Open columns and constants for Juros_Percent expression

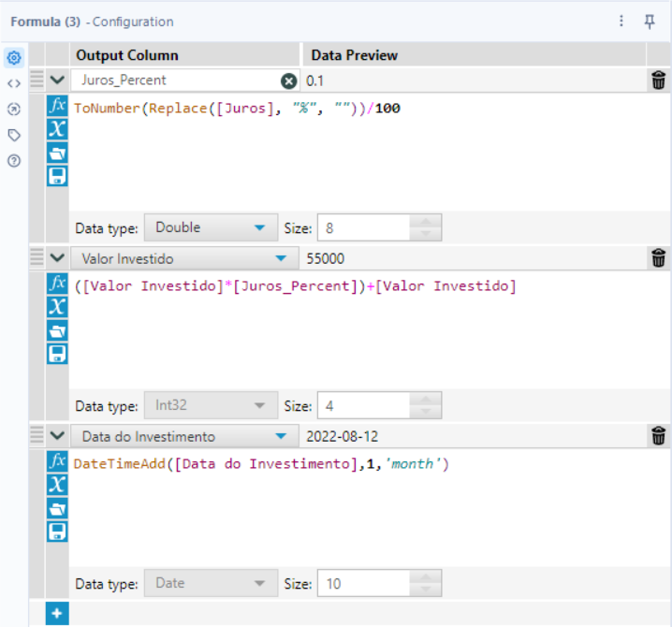click(57, 128)
